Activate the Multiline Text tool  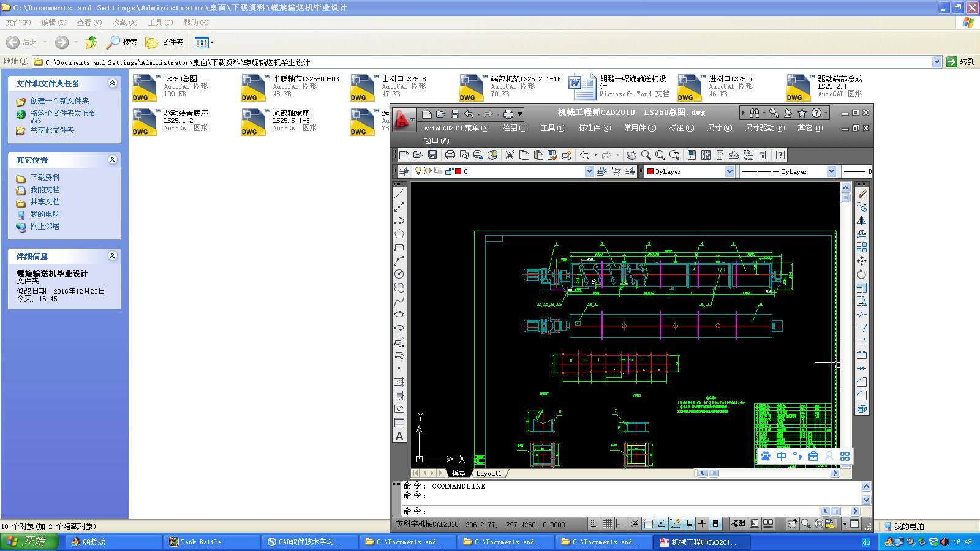[399, 437]
